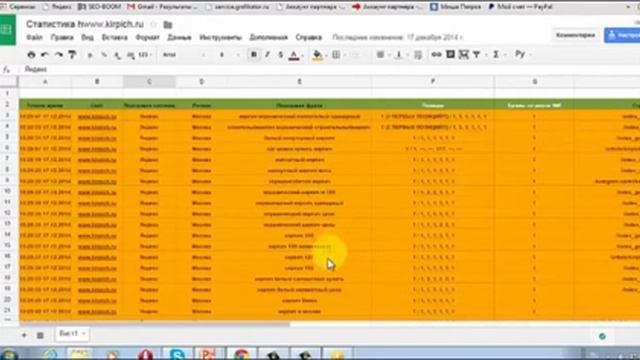Image resolution: width=640 pixels, height=360 pixels.
Task: Open the Формат menu
Action: point(147,38)
